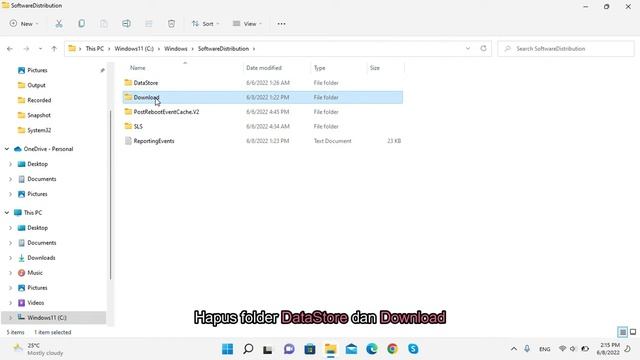Click the Search SoftwareDistribution box
The height and width of the screenshot is (360, 640).
coord(566,49)
